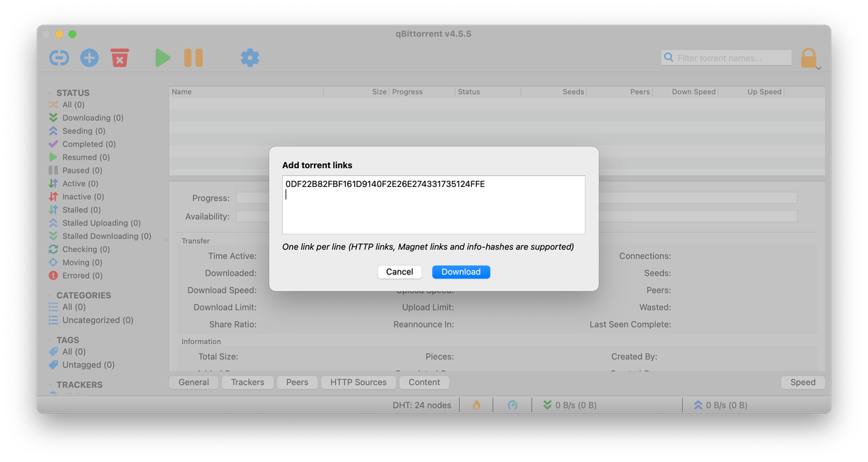Click the Add torrent file plus icon

[90, 58]
